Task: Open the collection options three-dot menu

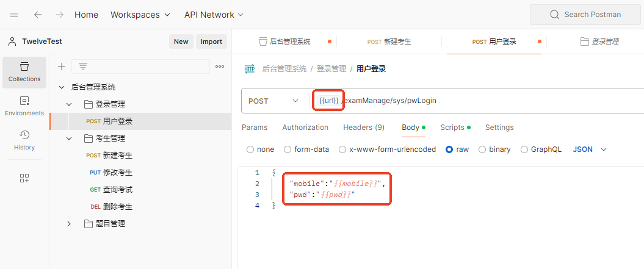Action: (x=220, y=66)
